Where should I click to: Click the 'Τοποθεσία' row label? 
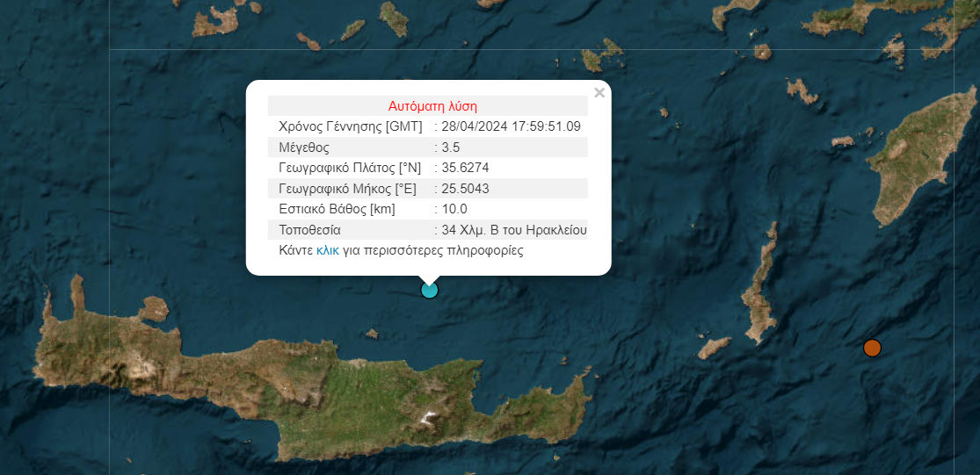pos(309,230)
